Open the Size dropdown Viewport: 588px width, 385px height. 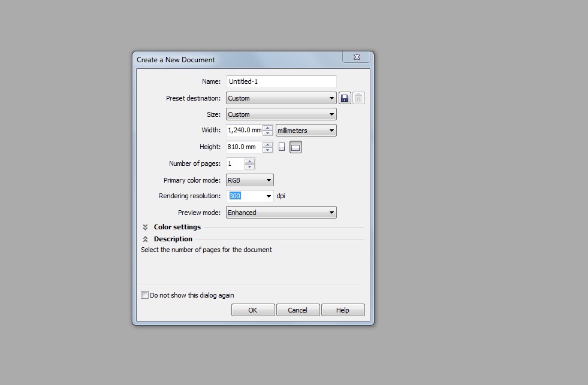point(281,114)
